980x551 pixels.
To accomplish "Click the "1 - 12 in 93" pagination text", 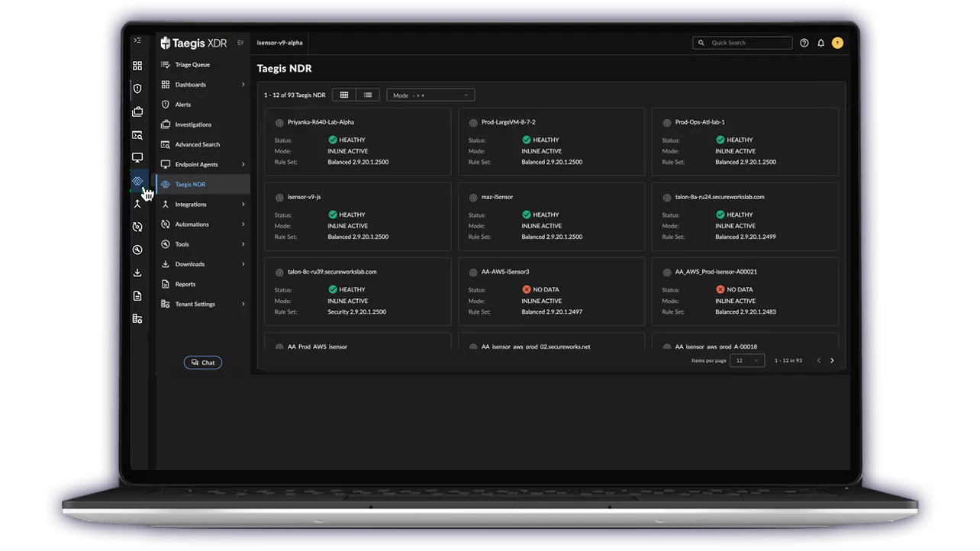I will point(788,360).
